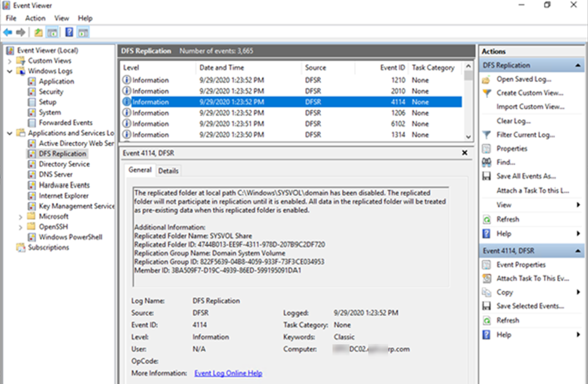Switch to the Details tab
This screenshot has width=588, height=384.
coord(168,171)
